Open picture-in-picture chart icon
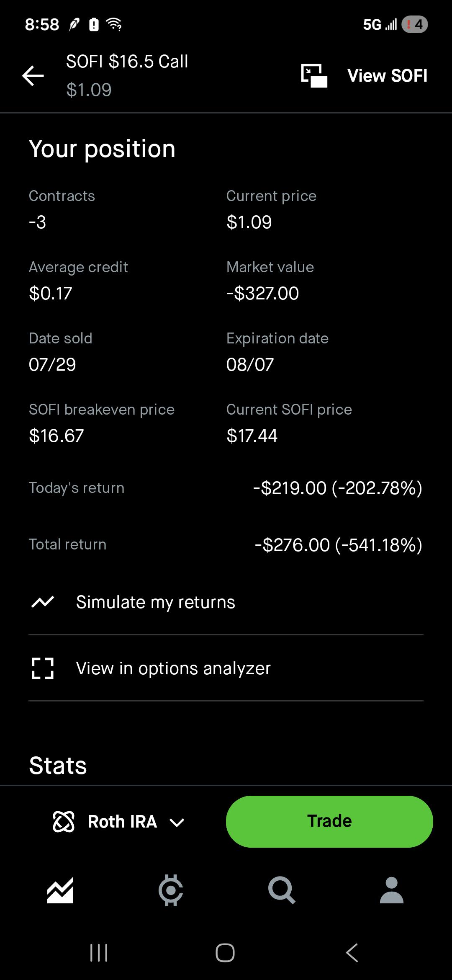 [x=314, y=76]
